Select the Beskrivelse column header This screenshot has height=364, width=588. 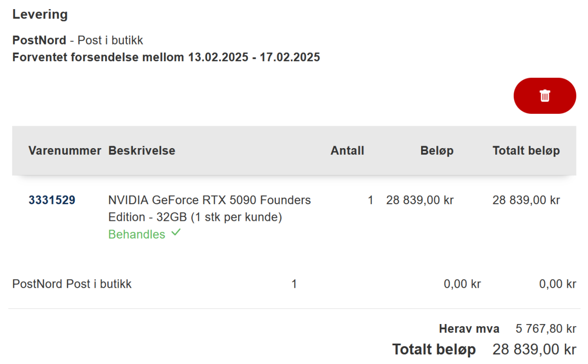[x=142, y=151]
